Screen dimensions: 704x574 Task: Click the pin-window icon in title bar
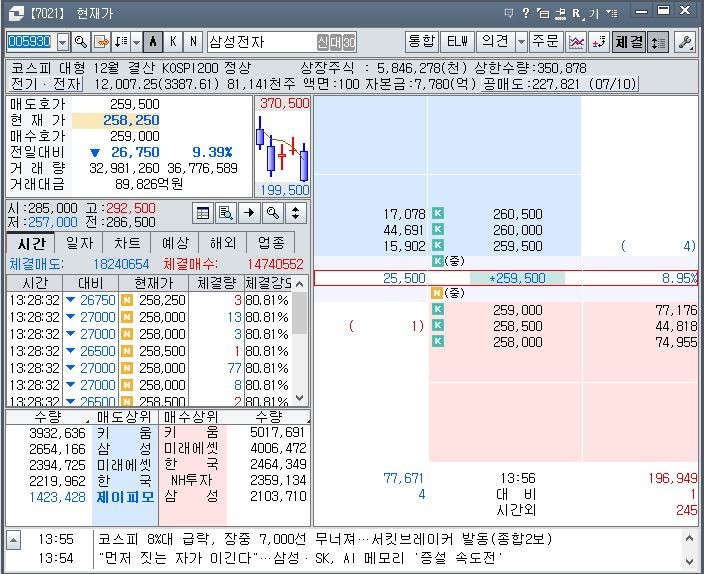560,13
